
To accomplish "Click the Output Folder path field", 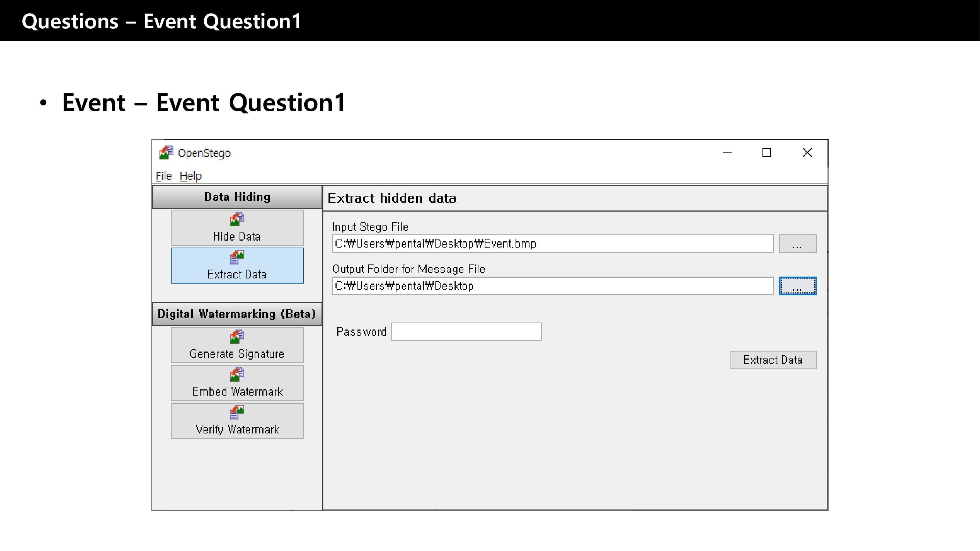I will coord(552,286).
